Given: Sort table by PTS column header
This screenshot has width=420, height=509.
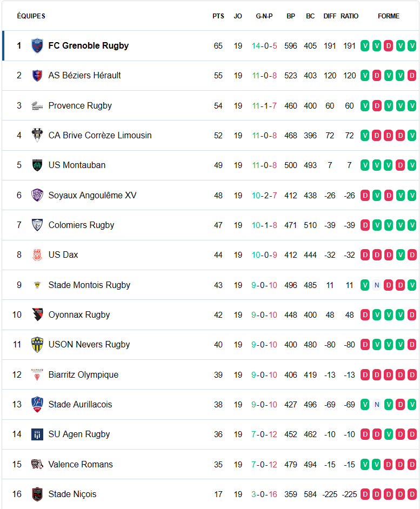Looking at the screenshot, I should 218,16.
